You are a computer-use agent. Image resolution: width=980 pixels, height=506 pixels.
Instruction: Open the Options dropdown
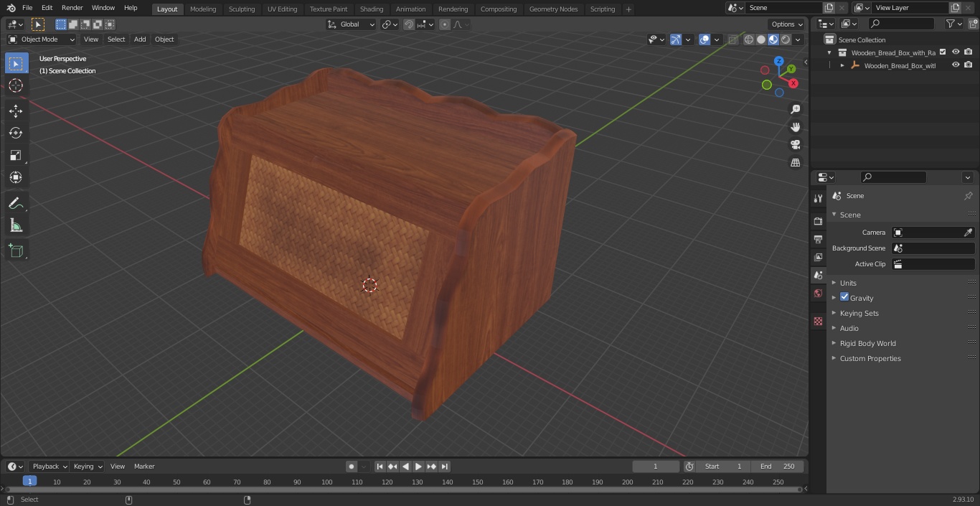(787, 24)
